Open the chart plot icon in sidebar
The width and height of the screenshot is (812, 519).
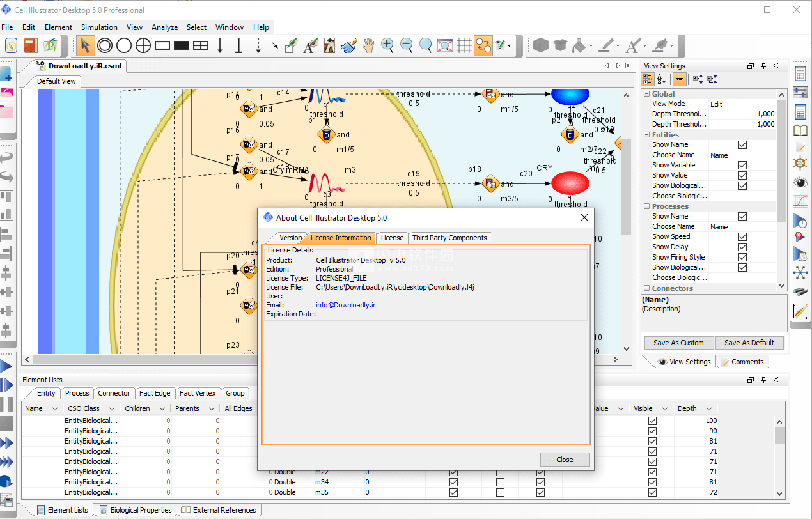800,201
